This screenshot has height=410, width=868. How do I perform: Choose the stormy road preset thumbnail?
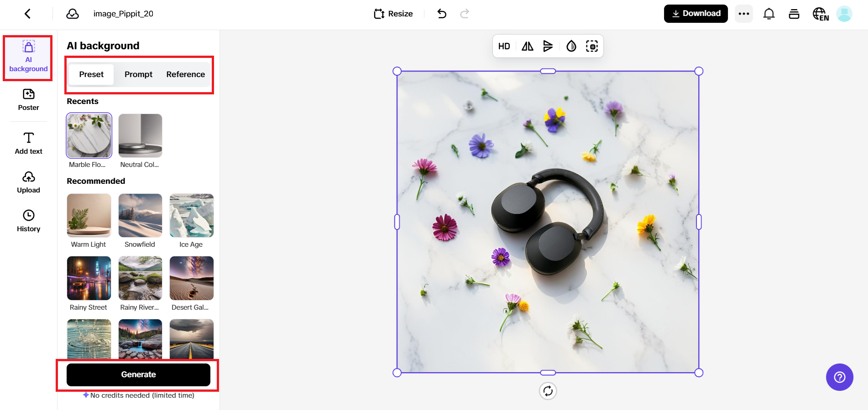point(192,339)
